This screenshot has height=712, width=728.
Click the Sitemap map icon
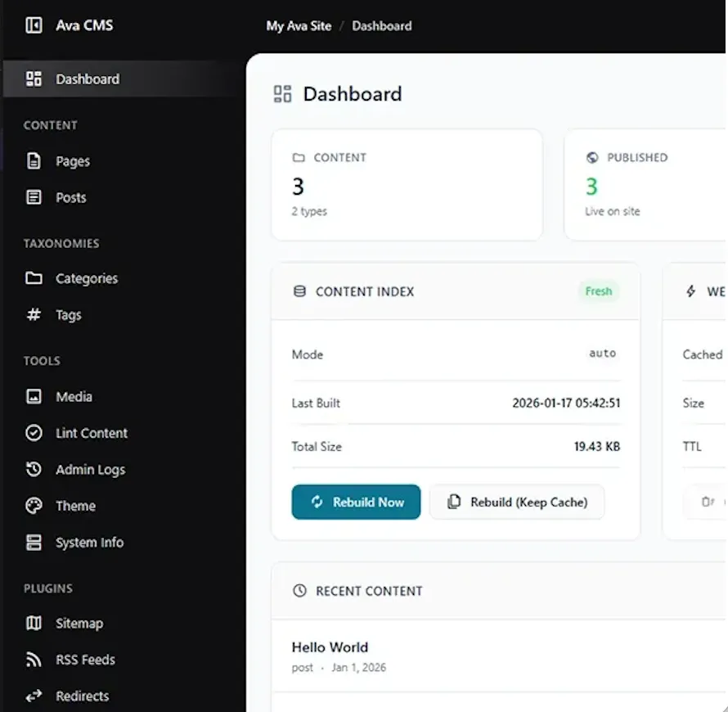[34, 623]
